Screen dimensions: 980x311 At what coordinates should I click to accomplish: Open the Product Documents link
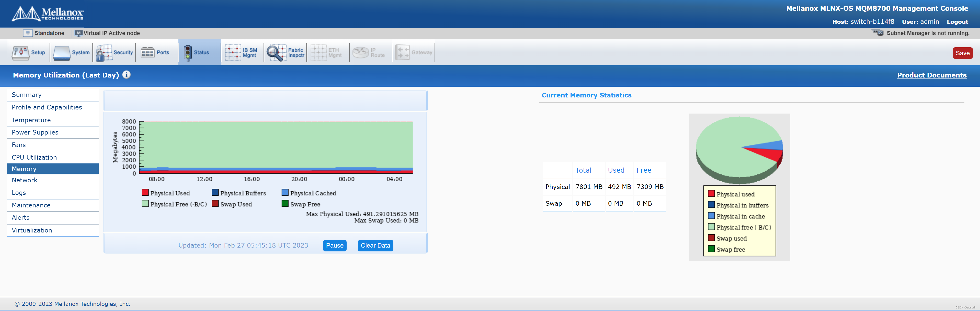(x=931, y=75)
